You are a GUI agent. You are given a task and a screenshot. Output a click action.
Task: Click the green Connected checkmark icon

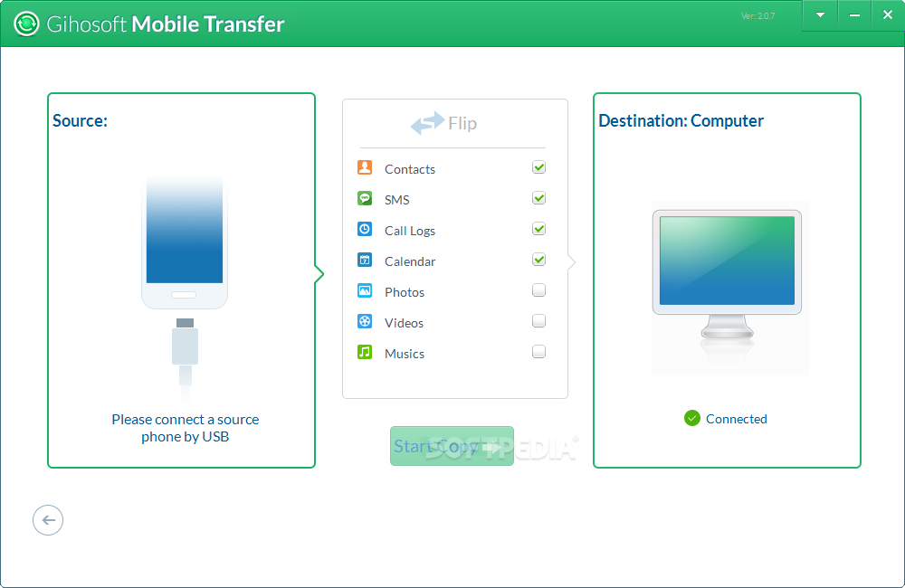tap(692, 418)
